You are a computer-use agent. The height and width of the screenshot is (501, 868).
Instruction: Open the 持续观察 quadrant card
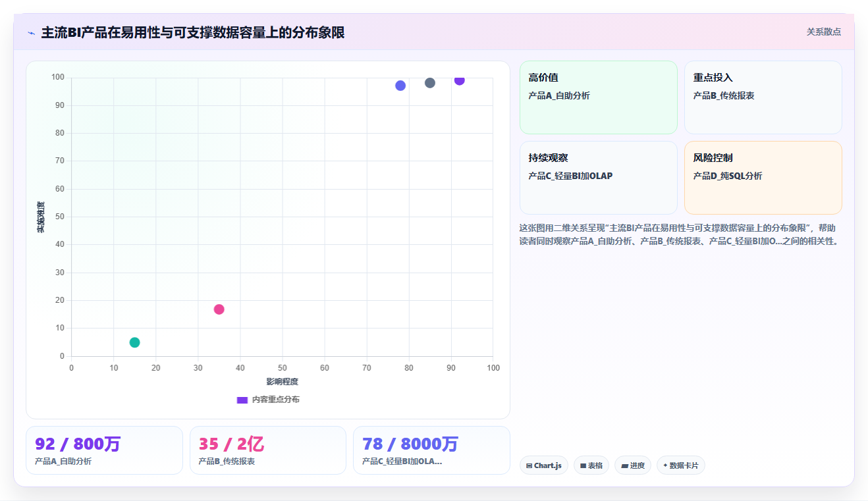pos(599,178)
